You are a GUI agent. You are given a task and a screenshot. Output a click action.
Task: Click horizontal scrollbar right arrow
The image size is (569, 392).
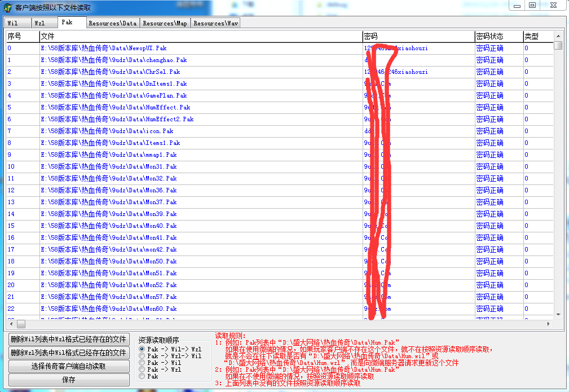[548, 323]
